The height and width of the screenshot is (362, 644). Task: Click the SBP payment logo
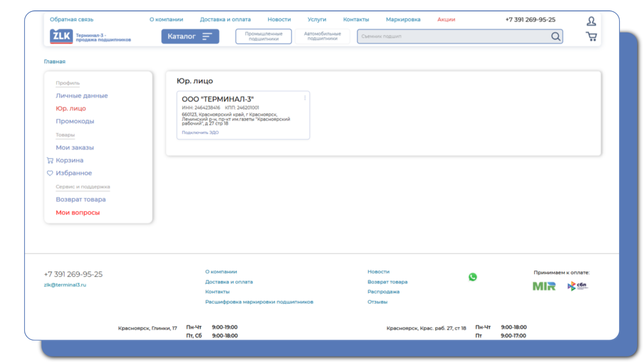578,286
